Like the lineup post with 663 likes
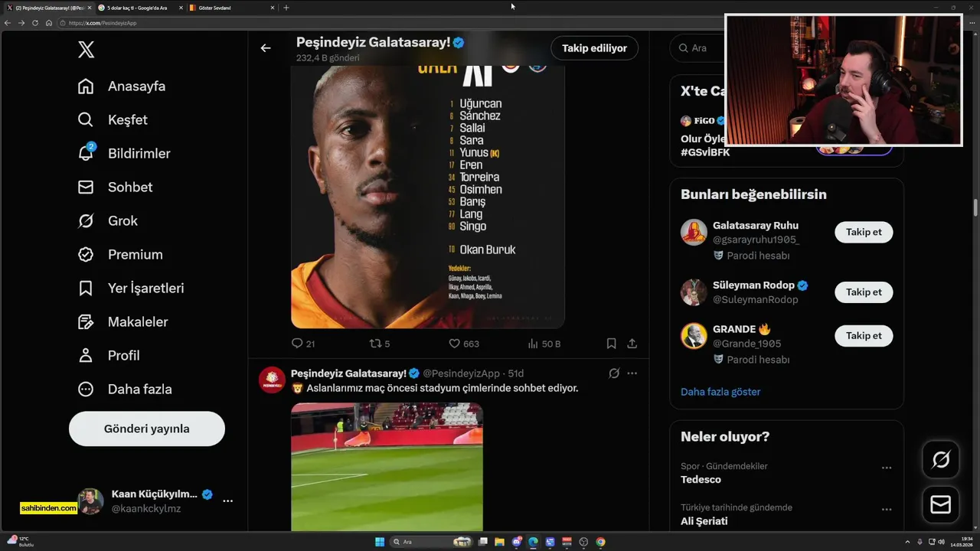 coord(464,344)
